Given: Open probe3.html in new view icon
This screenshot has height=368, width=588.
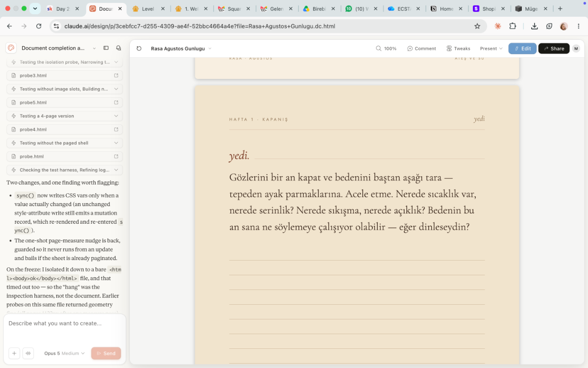Looking at the screenshot, I should [116, 76].
